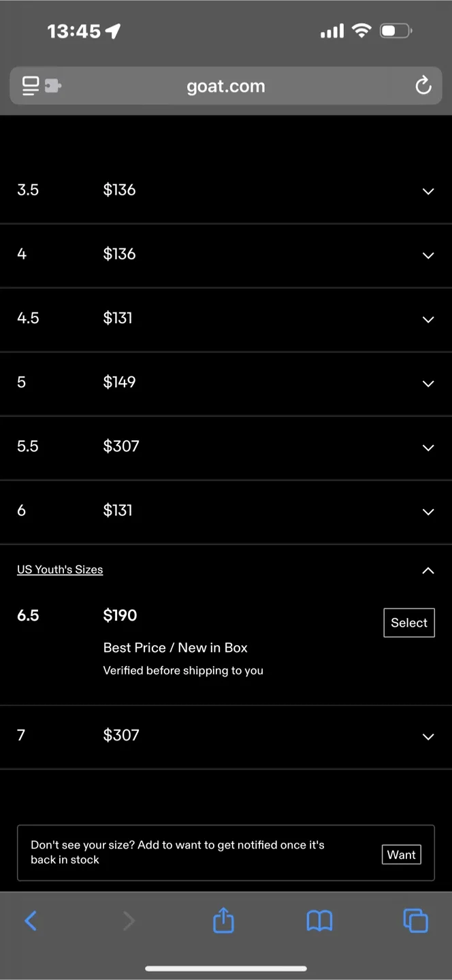The width and height of the screenshot is (452, 980).
Task: Open the US Youth's Sizes link
Action: click(x=60, y=570)
